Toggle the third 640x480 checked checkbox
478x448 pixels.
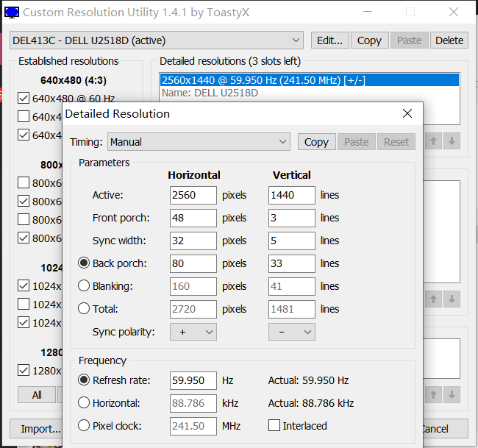click(x=24, y=135)
